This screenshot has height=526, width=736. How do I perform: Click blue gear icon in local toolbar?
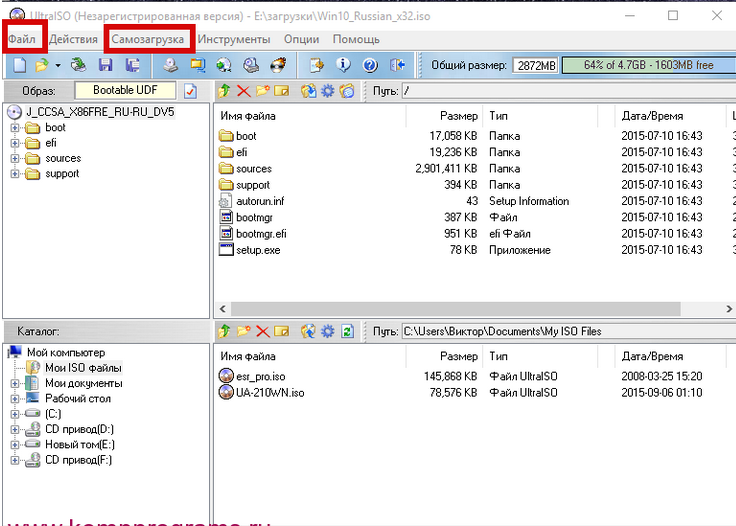pyautogui.click(x=328, y=331)
